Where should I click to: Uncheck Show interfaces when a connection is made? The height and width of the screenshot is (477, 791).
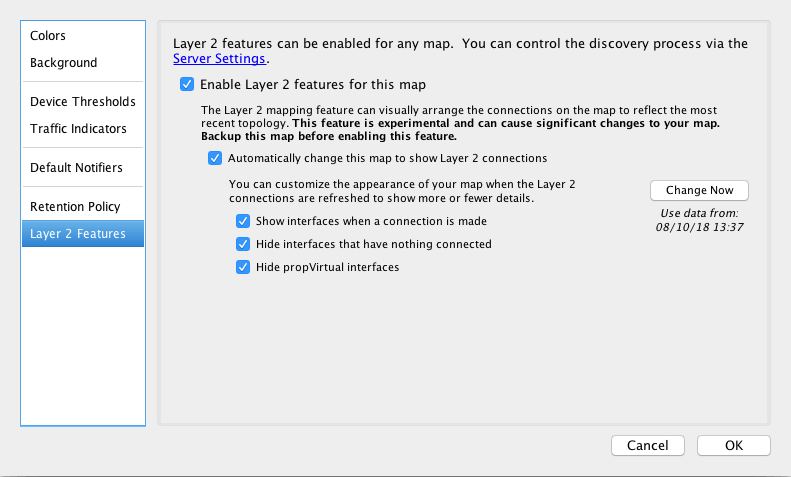(242, 221)
